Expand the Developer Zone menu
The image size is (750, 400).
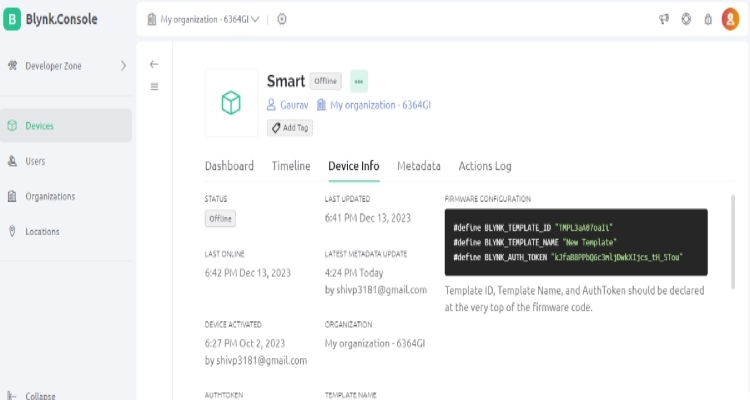(66, 66)
